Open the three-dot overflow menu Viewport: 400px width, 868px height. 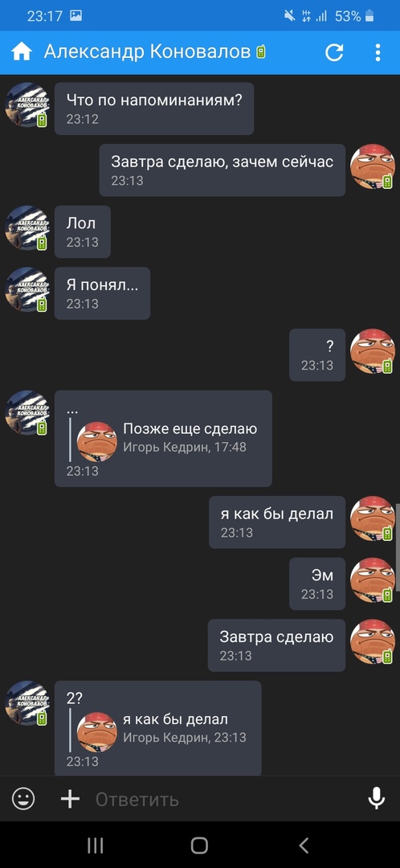pyautogui.click(x=378, y=52)
